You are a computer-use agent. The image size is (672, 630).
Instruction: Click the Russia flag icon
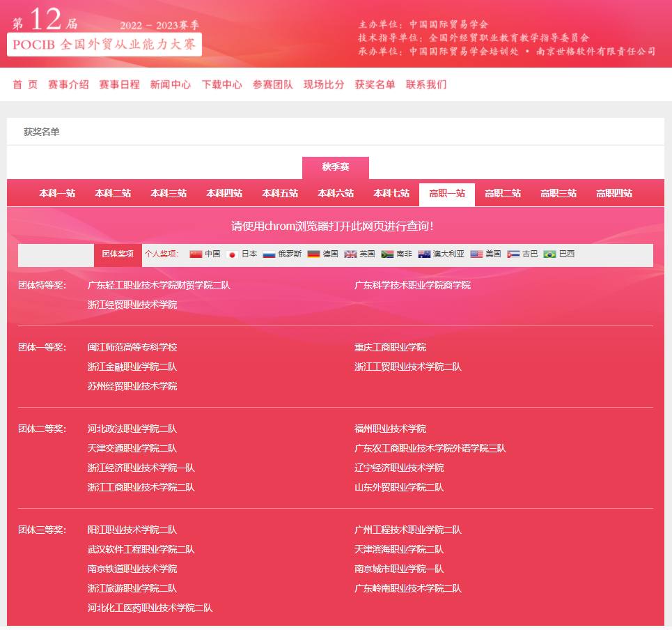coord(269,254)
